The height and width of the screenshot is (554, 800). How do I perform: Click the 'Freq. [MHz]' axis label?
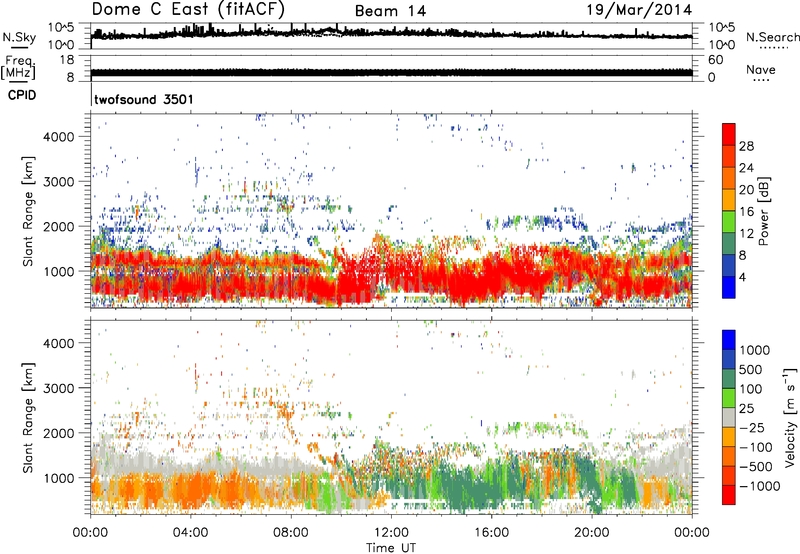[x=19, y=67]
